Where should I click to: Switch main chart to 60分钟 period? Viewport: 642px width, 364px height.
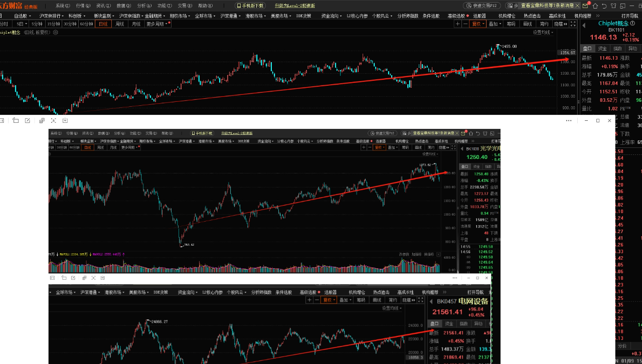(86, 24)
